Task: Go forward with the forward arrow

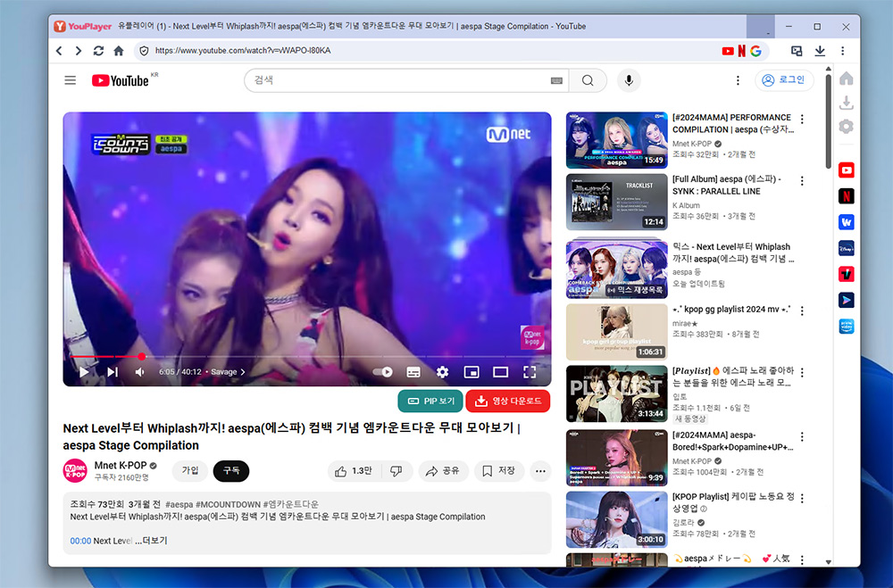Action: (x=79, y=51)
